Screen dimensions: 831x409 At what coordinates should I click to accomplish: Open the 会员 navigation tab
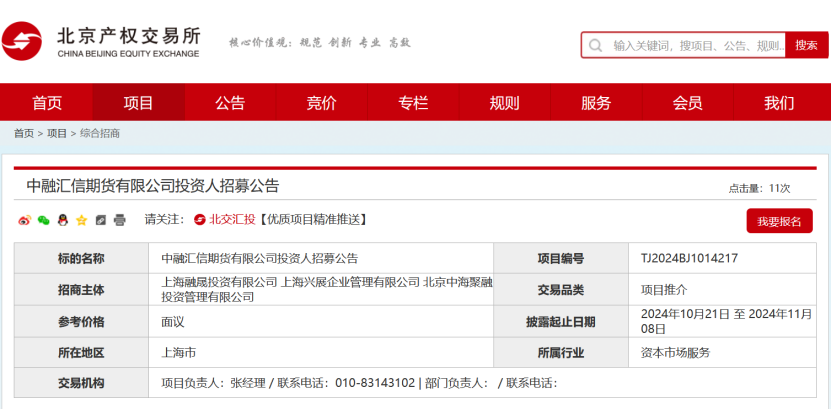tap(687, 103)
